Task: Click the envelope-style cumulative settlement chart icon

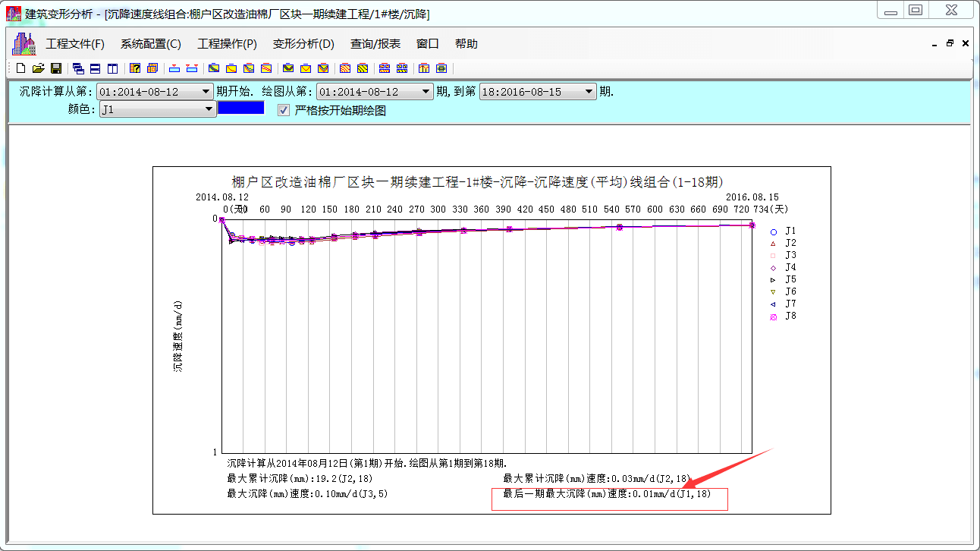Action: click(x=287, y=68)
